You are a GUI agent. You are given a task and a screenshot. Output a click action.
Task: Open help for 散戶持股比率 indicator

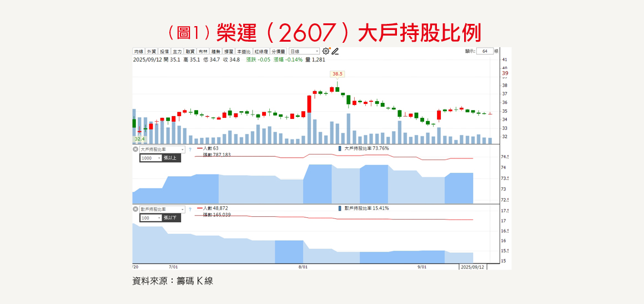tap(190, 209)
